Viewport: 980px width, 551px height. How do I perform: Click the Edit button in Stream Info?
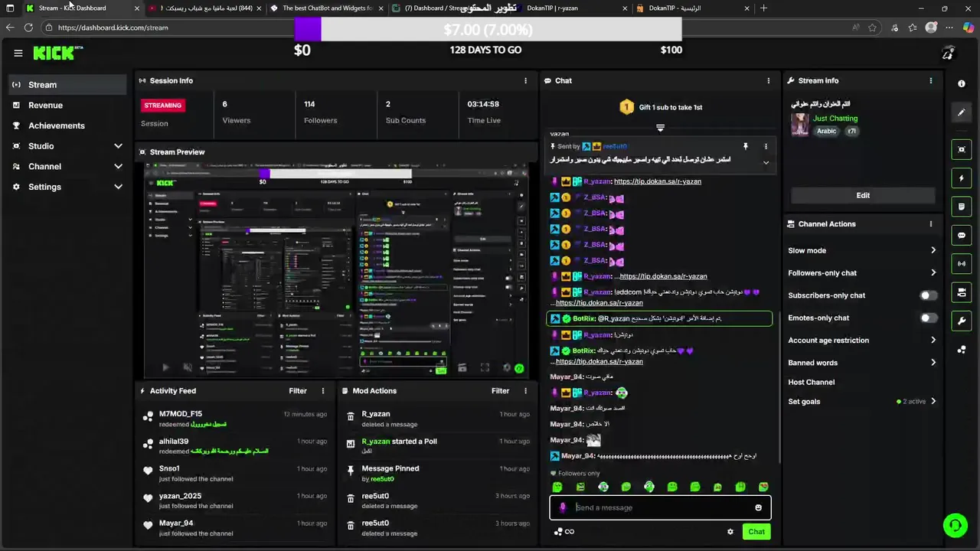click(863, 195)
